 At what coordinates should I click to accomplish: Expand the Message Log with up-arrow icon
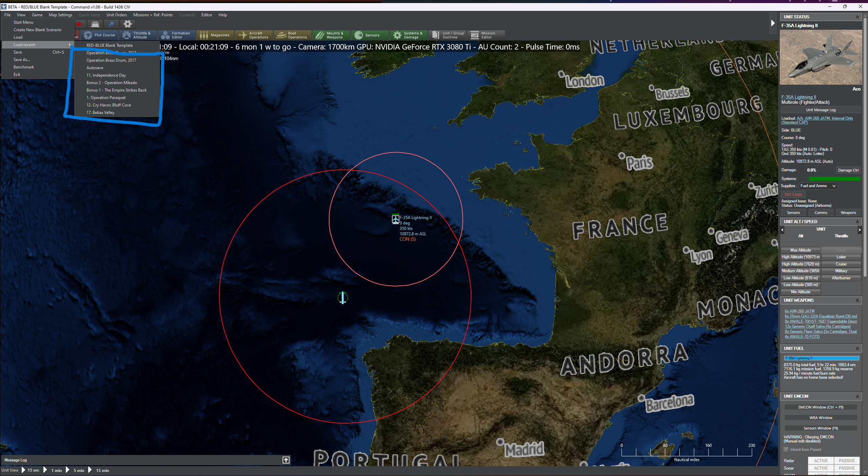[x=286, y=460]
